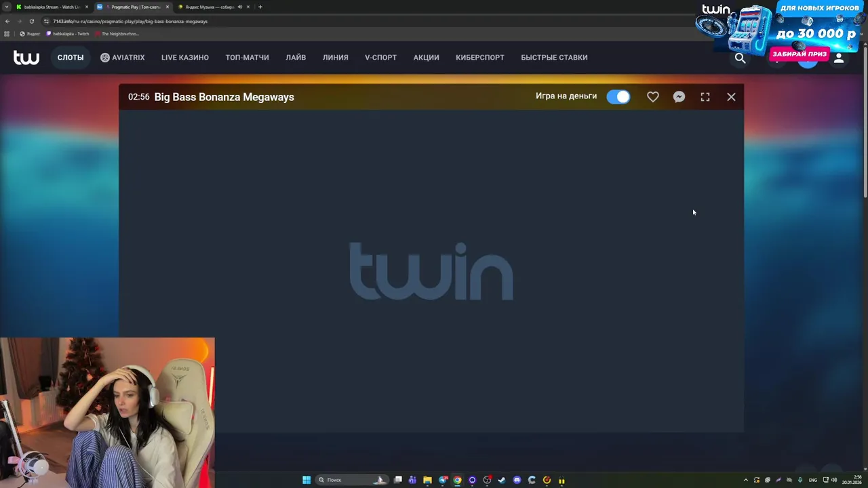Open File Explorer from the taskbar
This screenshot has width=868, height=488.
click(427, 480)
